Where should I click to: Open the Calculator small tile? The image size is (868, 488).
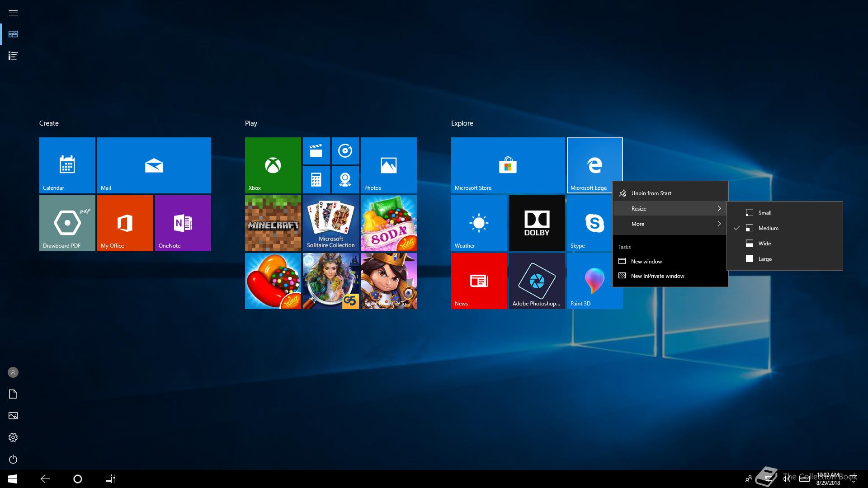pos(316,180)
